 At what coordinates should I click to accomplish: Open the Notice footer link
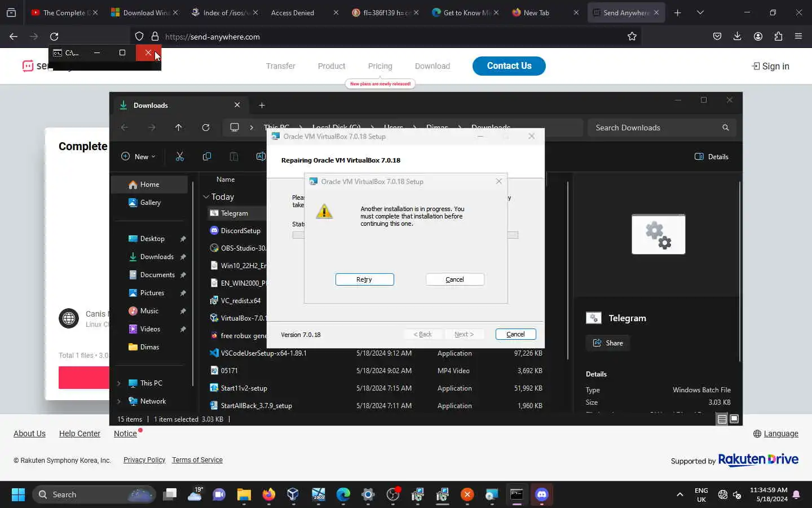[125, 433]
